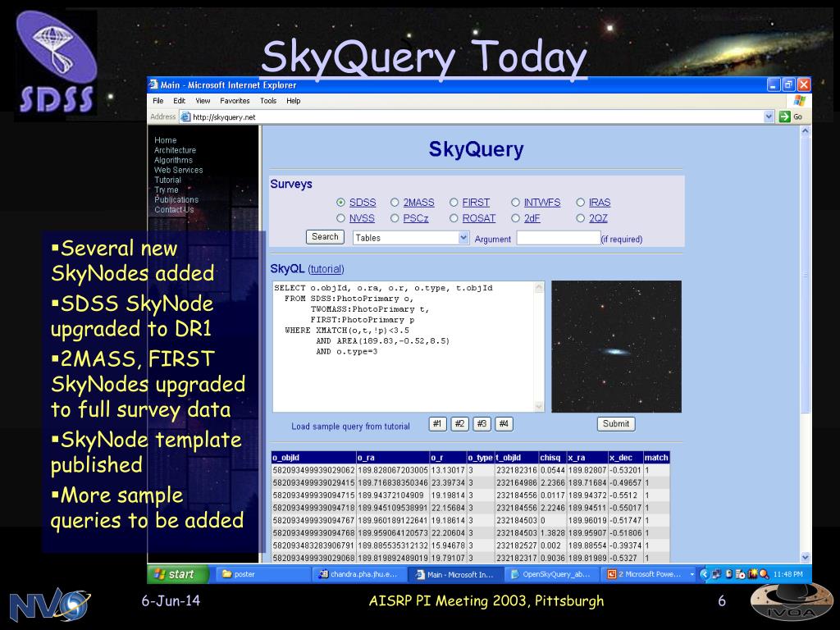Click the system tray clock 11:48 PM
Screen dimensions: 840x630
788,574
